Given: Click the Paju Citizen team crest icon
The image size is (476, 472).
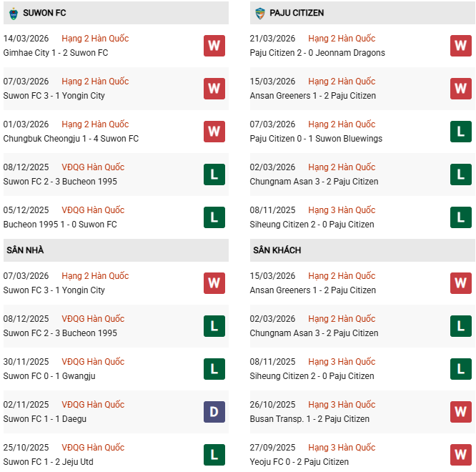Looking at the screenshot, I should pos(260,13).
